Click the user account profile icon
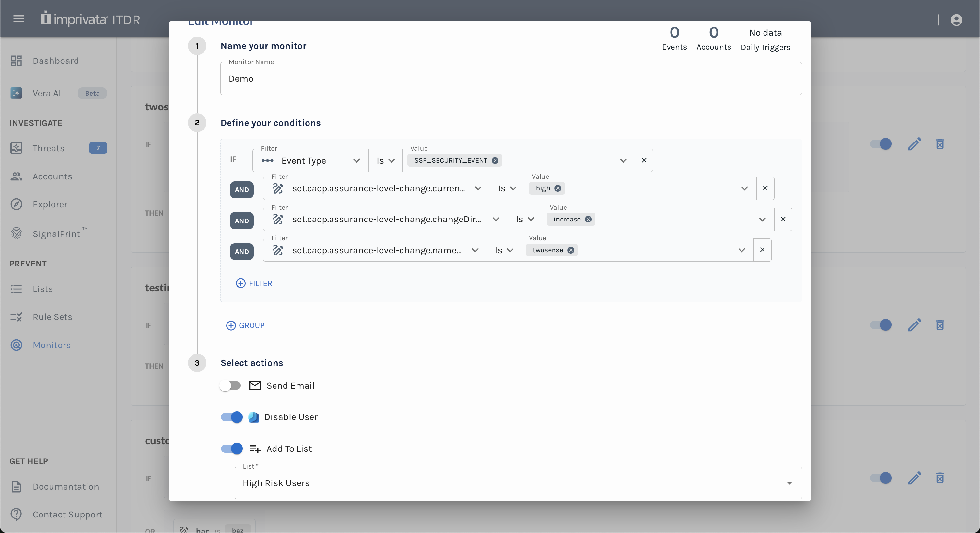980x533 pixels. point(956,20)
